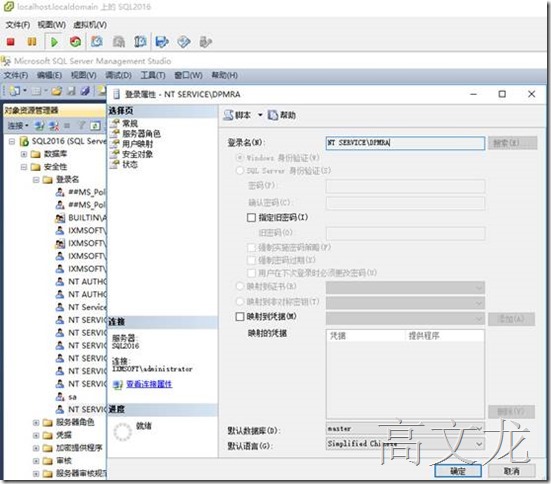Expand the 凭据 folder node
Image resolution: width=551 pixels, height=484 pixels.
point(36,435)
